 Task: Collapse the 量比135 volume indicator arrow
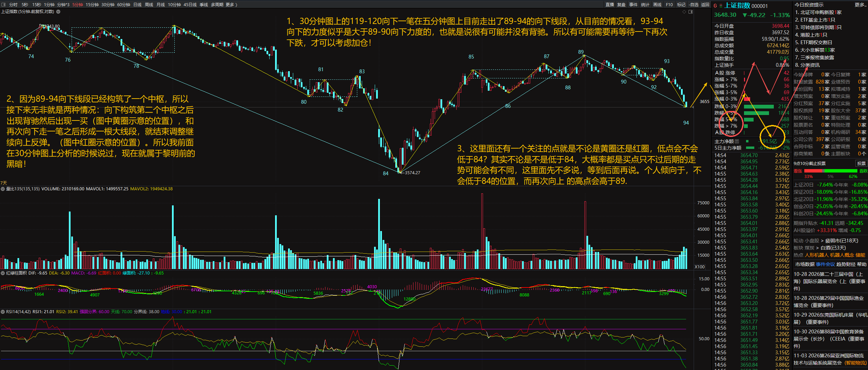coord(3,189)
